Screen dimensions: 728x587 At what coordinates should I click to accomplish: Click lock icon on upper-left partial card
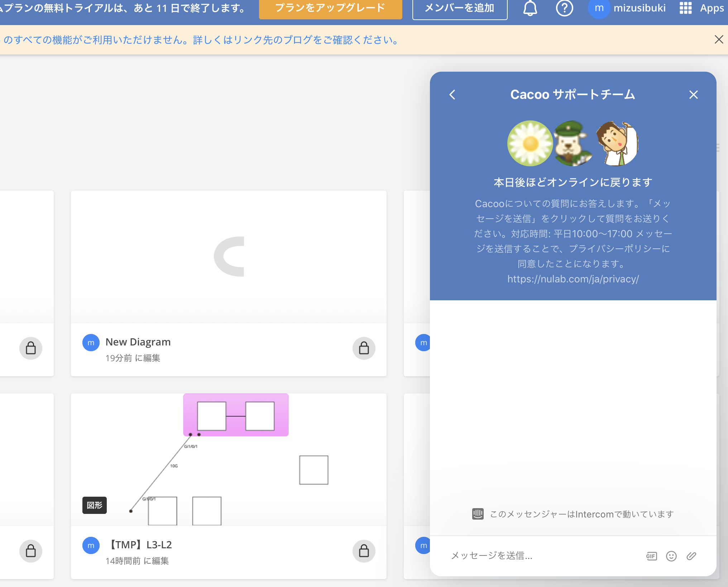(x=31, y=348)
